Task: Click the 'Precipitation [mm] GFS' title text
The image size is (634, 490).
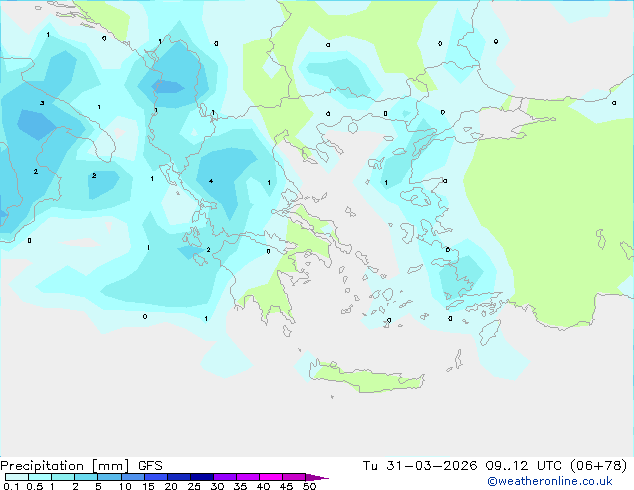Action: tap(81, 466)
